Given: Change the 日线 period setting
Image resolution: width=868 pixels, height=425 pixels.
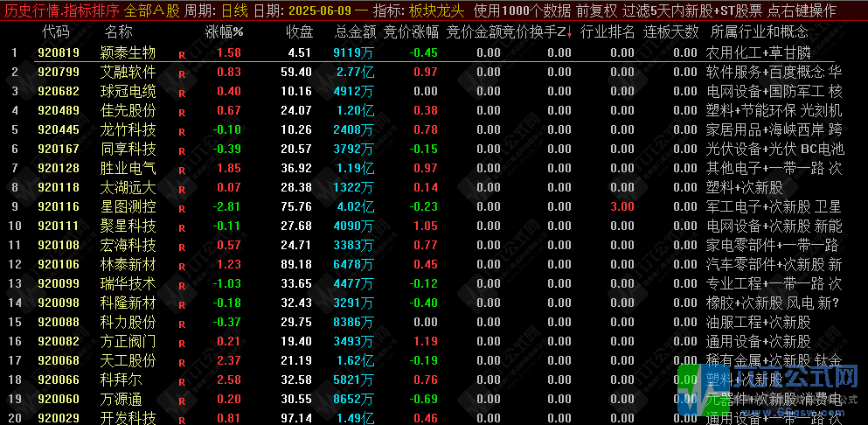Looking at the screenshot, I should point(233,10).
